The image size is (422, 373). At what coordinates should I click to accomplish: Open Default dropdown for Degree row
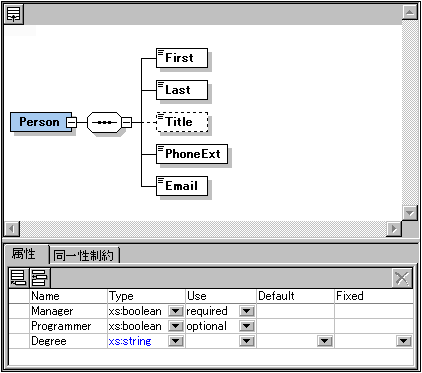click(x=325, y=341)
